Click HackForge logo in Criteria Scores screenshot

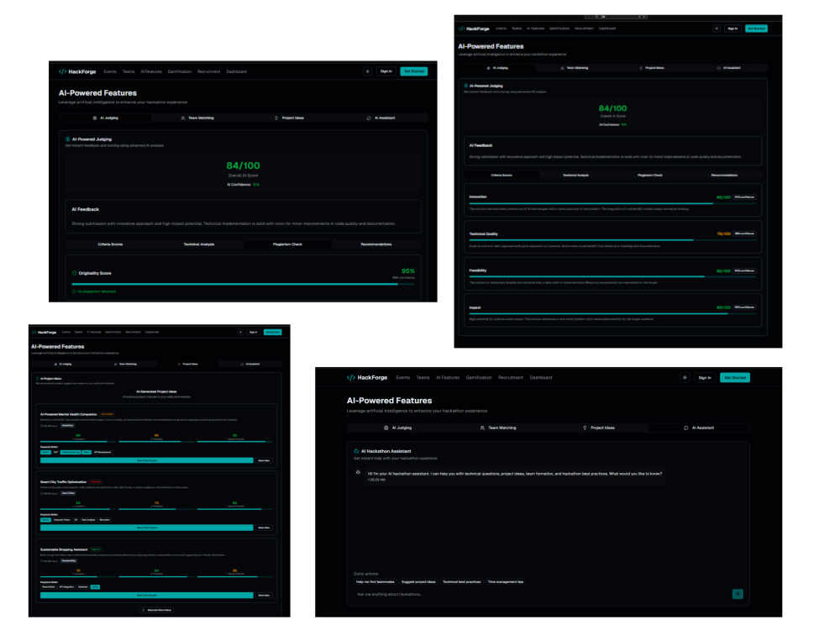point(474,29)
